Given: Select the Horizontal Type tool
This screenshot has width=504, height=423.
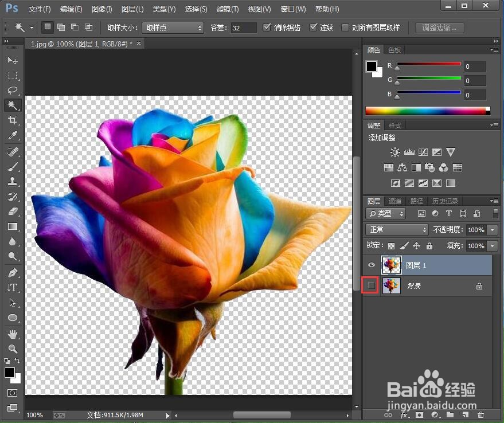Looking at the screenshot, I should point(13,288).
